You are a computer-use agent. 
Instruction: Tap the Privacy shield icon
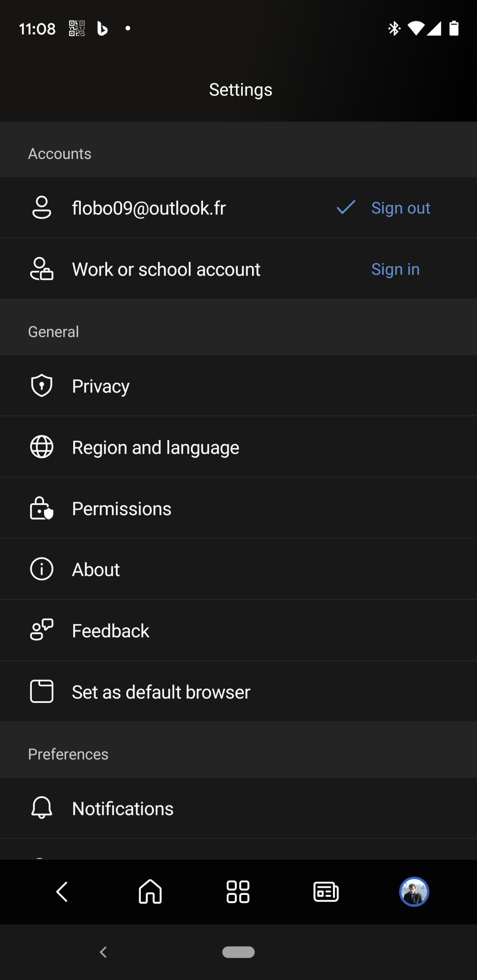point(41,385)
